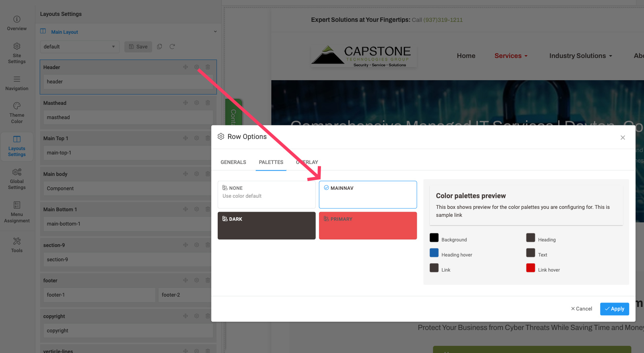Select the PRIMARY palette option
The height and width of the screenshot is (353, 644).
pos(367,226)
